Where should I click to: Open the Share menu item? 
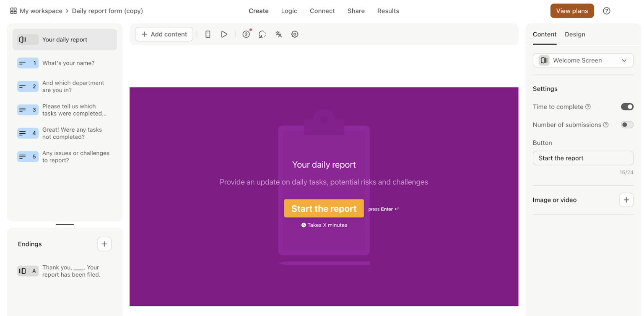[x=355, y=10]
